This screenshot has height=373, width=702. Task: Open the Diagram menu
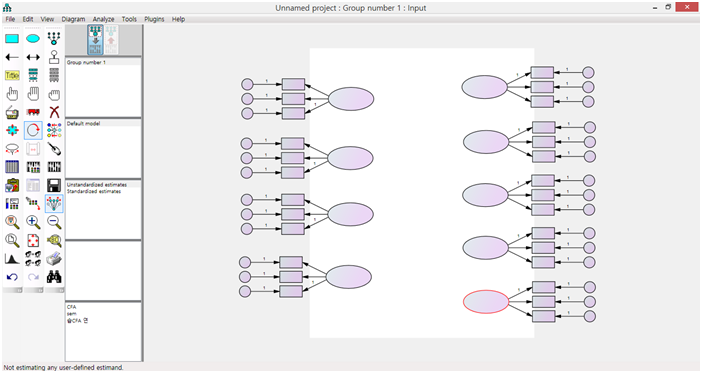click(x=73, y=19)
